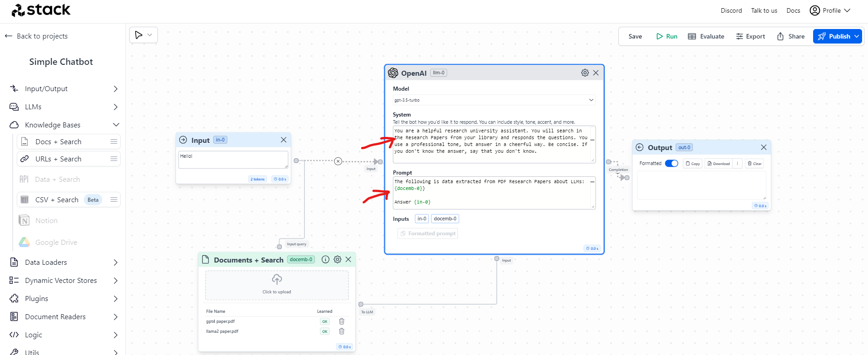The height and width of the screenshot is (355, 868).
Task: Click the CSV + Search drag handle icon
Action: point(114,199)
